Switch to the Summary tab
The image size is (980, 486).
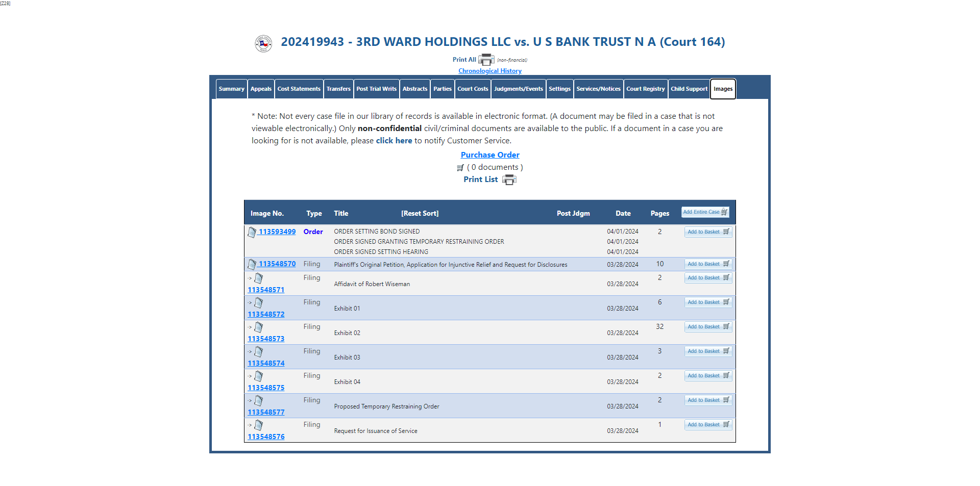pyautogui.click(x=232, y=89)
